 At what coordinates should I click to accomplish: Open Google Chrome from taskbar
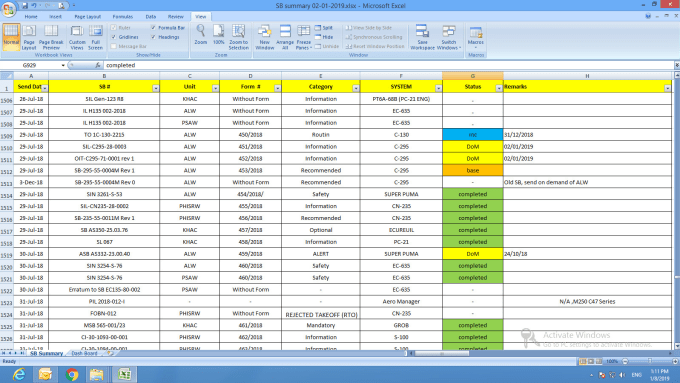pos(72,374)
